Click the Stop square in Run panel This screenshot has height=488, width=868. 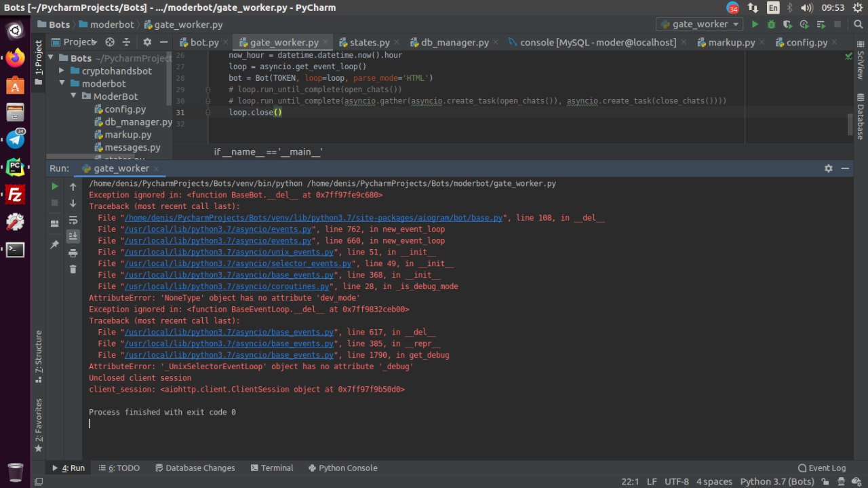(55, 202)
